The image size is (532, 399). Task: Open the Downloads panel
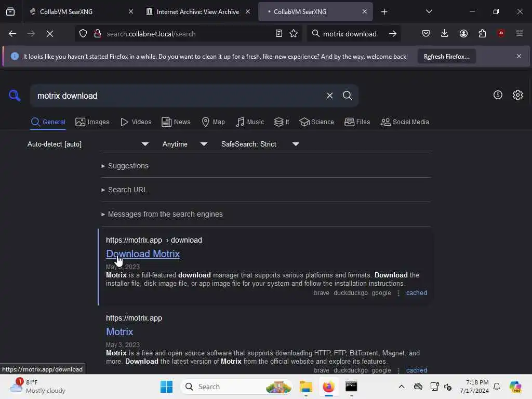[x=445, y=33]
